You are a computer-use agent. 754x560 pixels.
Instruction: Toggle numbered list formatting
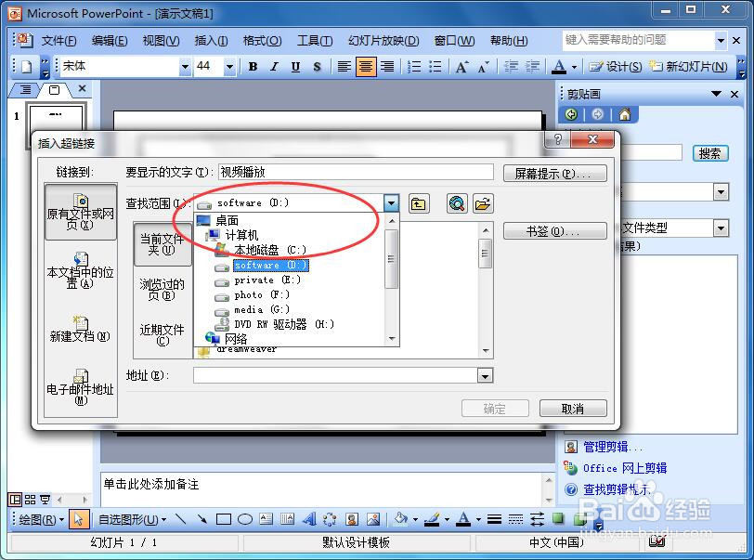point(414,67)
